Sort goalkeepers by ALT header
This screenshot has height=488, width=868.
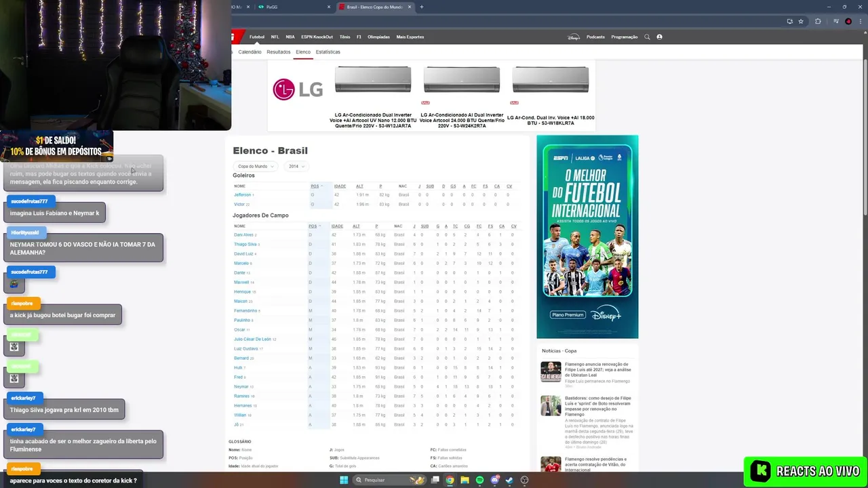click(359, 186)
